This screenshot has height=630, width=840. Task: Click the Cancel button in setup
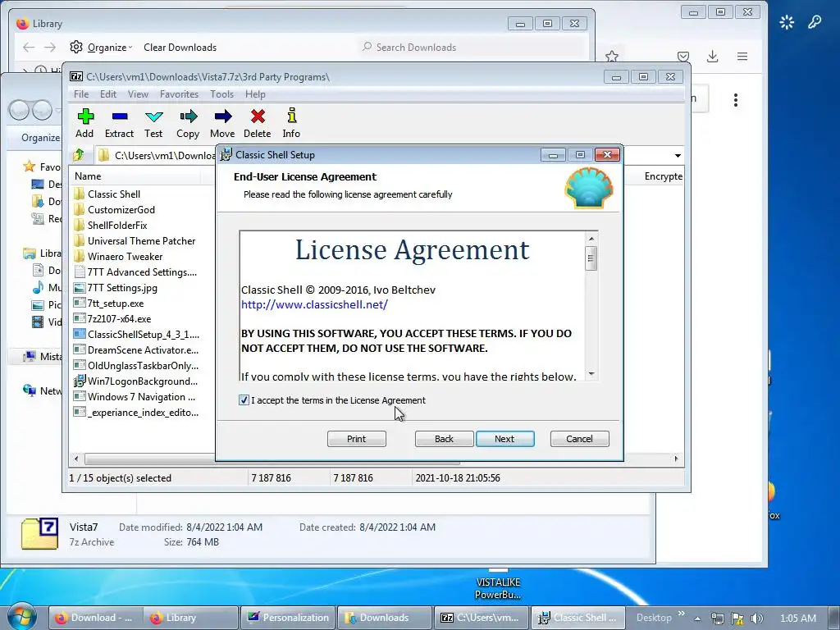[580, 439]
